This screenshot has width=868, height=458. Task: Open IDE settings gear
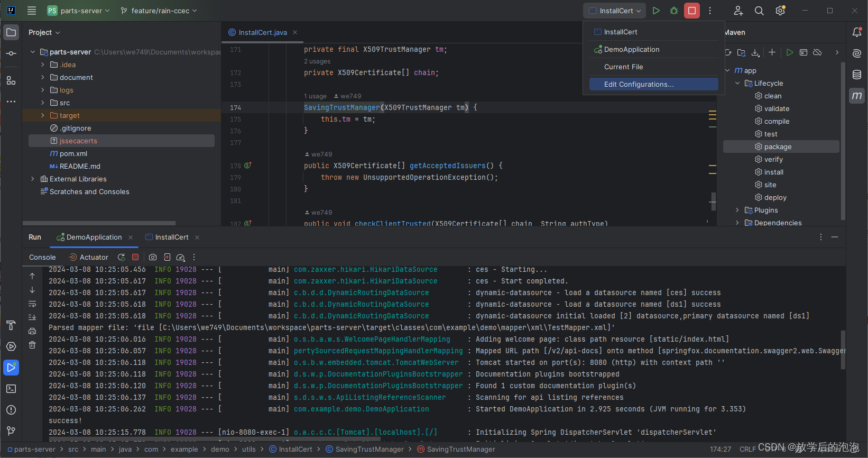click(x=780, y=11)
